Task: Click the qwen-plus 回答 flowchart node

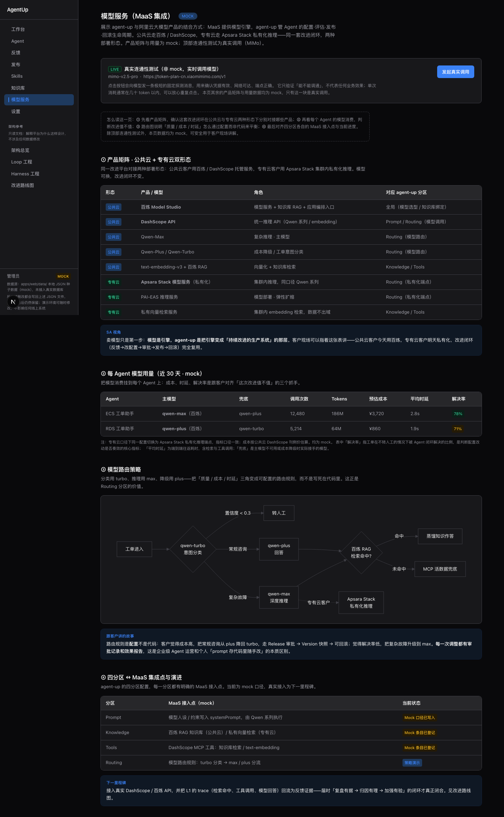Action: tap(279, 549)
